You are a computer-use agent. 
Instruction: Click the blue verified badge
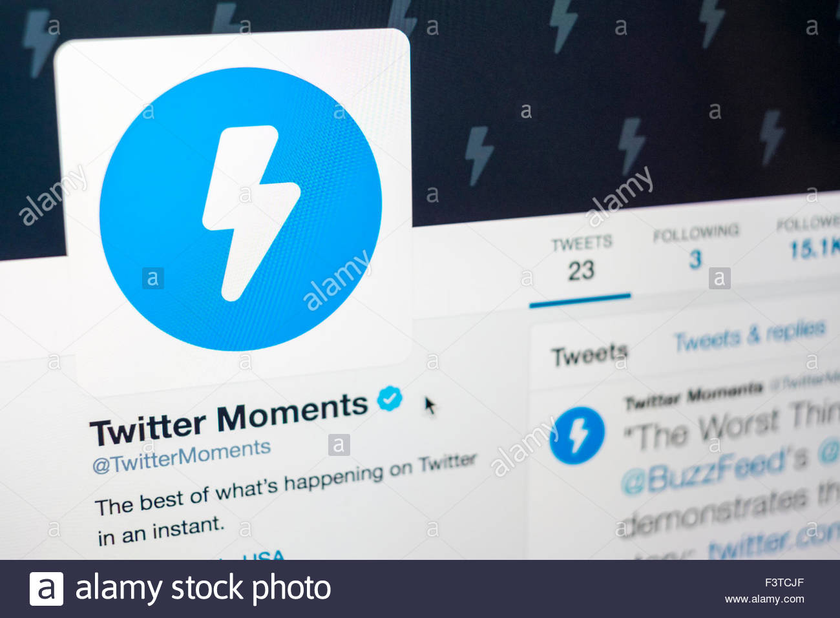click(x=389, y=398)
